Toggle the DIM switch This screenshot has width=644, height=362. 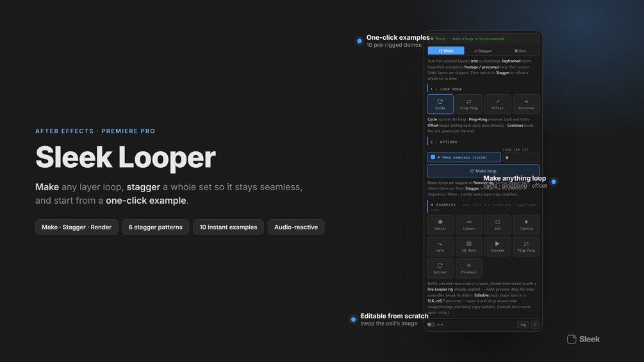pos(431,325)
